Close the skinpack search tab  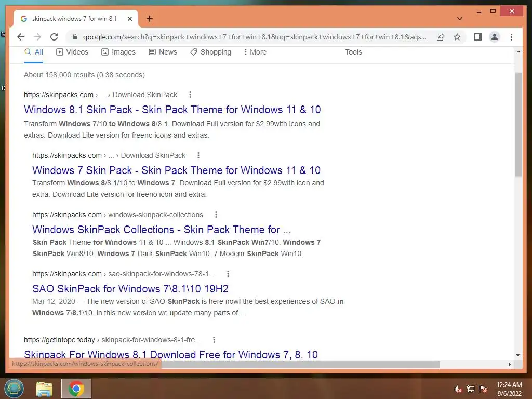(129, 19)
